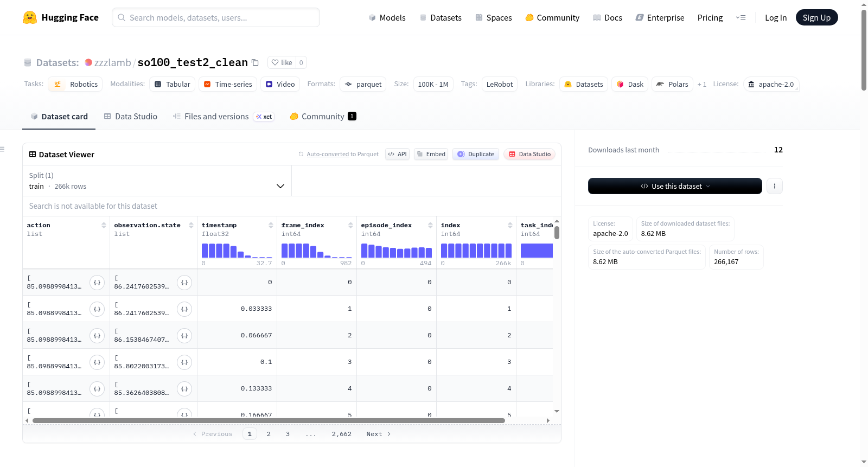Sort by the episode_index column
The height and width of the screenshot is (467, 868).
[430, 225]
